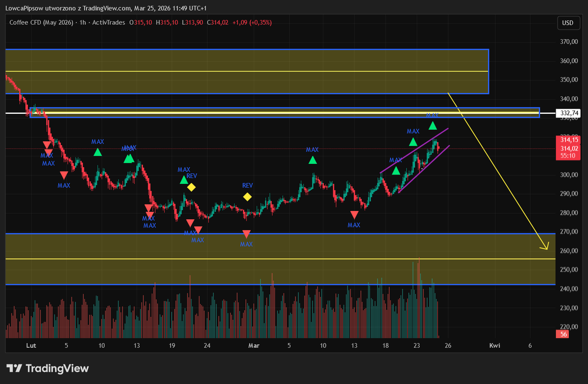Click the 350,00 price axis label
Screen dimensions: 588x384
pos(568,80)
